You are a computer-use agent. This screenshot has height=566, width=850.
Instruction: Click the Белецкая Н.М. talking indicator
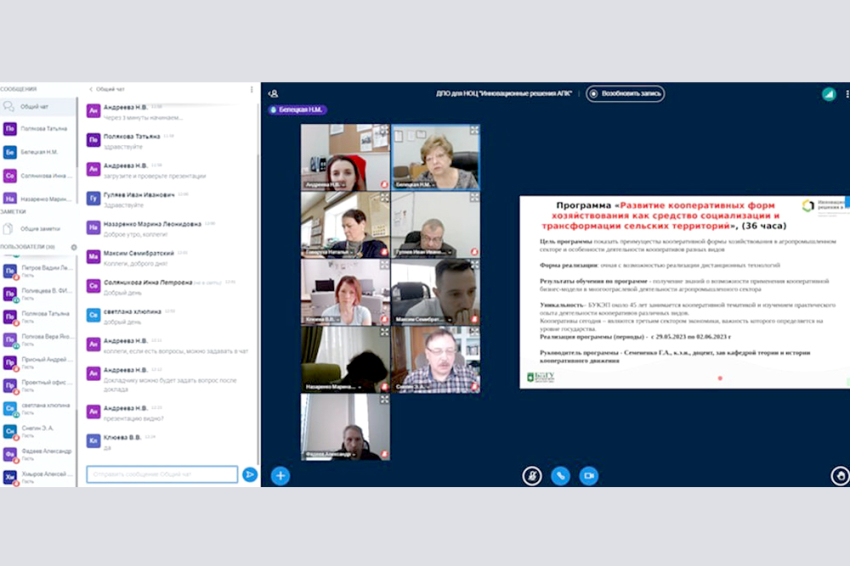297,110
